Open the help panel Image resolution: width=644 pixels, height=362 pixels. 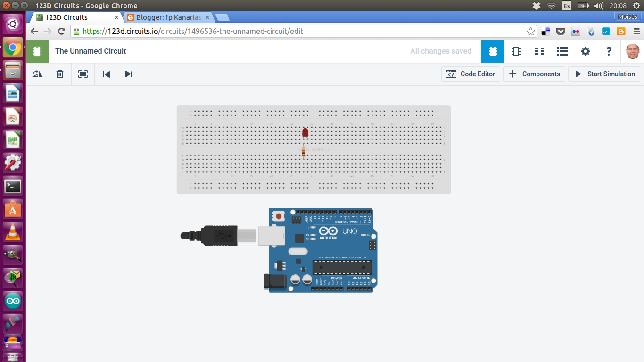(x=608, y=51)
